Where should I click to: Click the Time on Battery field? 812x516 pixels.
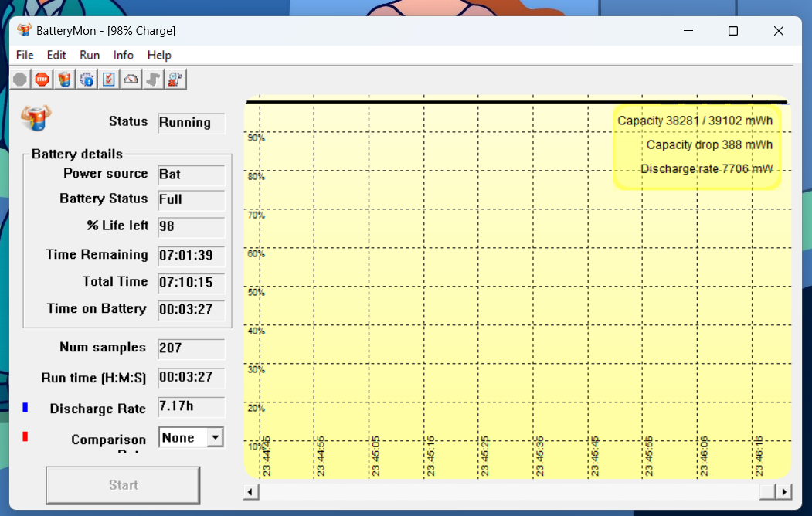[191, 310]
